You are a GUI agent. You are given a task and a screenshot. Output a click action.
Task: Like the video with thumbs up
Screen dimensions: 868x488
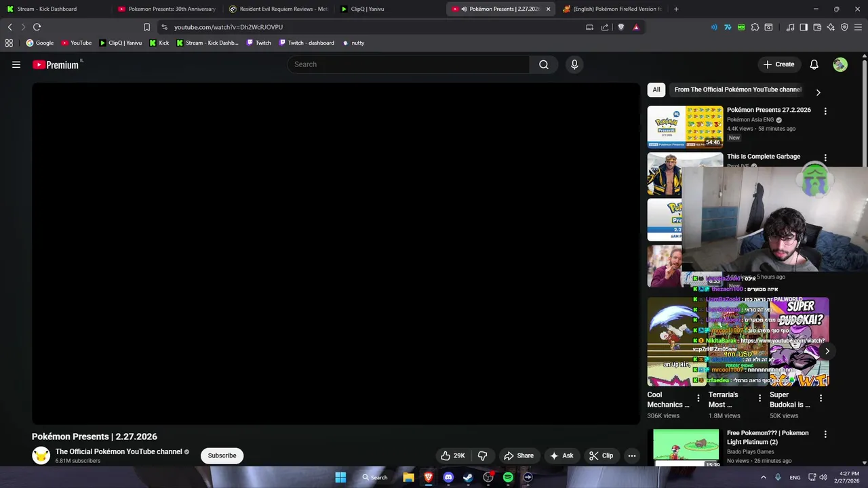pyautogui.click(x=453, y=455)
